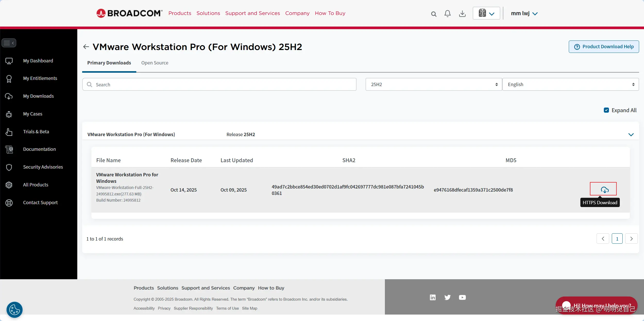The image size is (644, 321).
Task: Open Broadcom's Twitter profile icon
Action: click(447, 297)
